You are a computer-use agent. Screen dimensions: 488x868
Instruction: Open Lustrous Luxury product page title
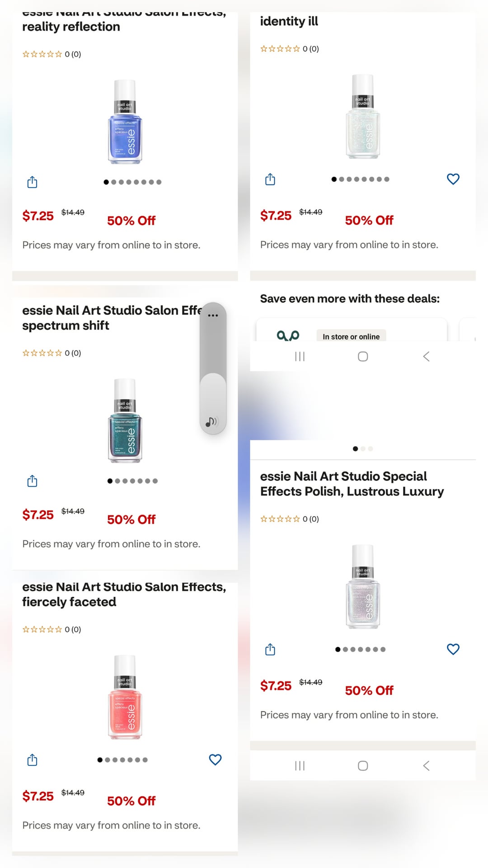coord(352,484)
